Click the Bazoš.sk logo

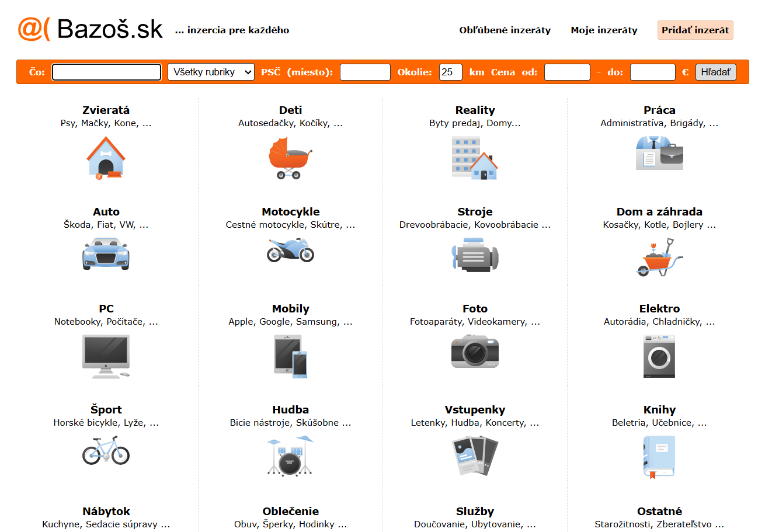point(91,29)
